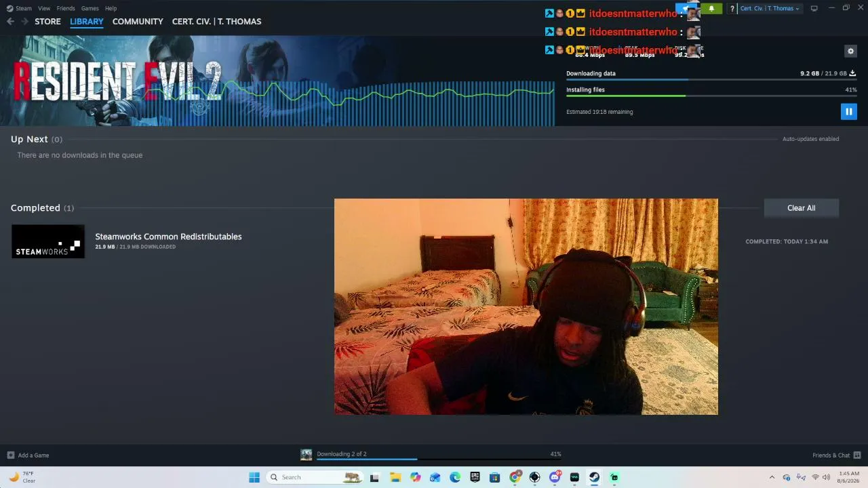Screen dimensions: 868x488
Task: Click the Add a Game plus icon
Action: (10, 455)
